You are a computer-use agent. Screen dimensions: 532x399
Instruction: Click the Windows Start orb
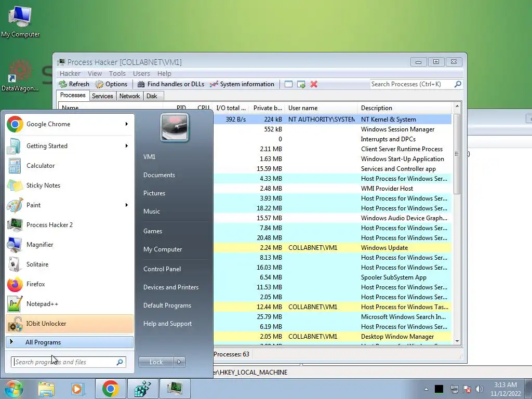click(x=14, y=389)
